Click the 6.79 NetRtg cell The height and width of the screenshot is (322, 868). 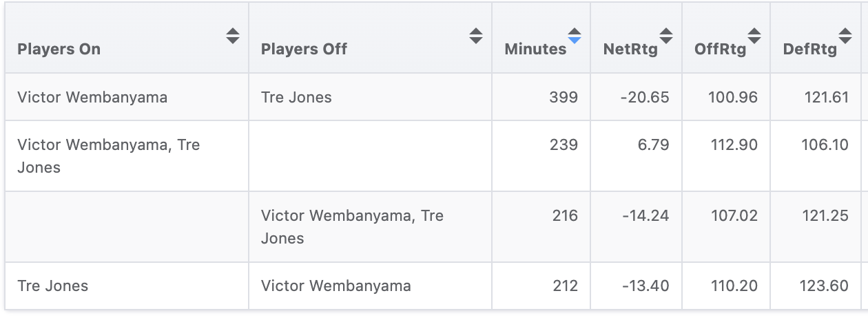pos(650,145)
